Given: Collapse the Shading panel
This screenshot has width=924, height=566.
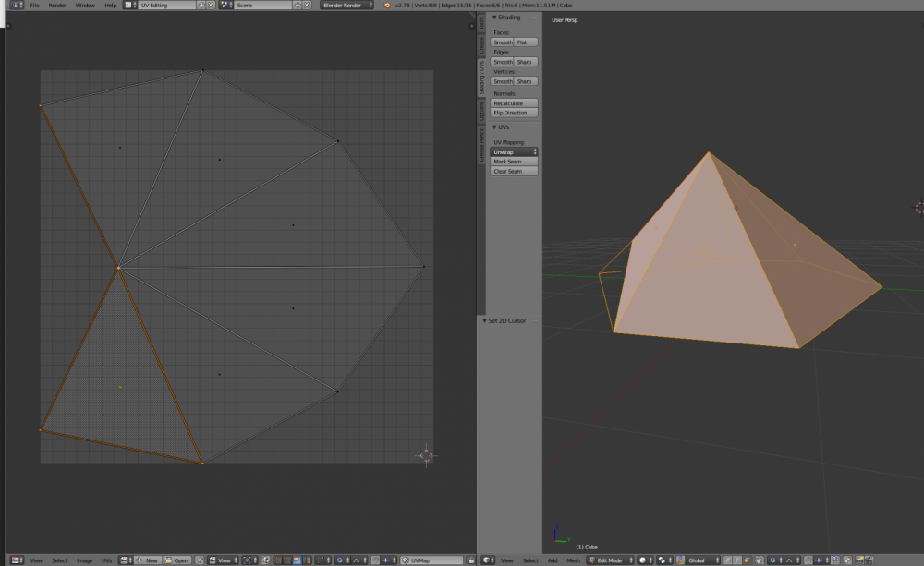Looking at the screenshot, I should point(494,18).
